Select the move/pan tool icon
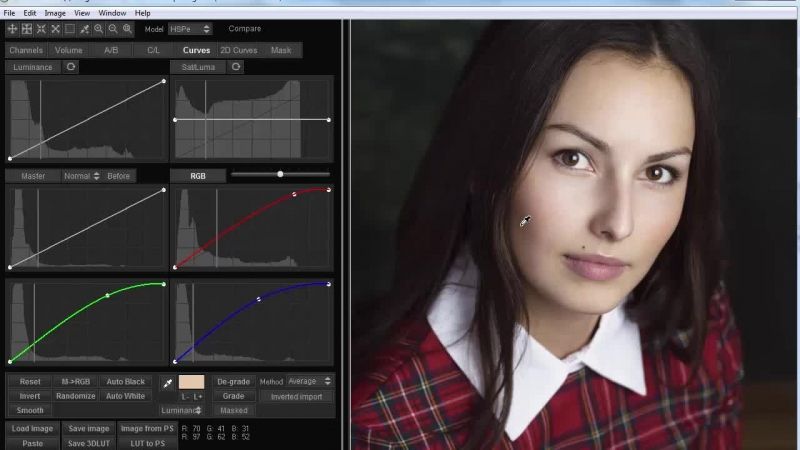 12,29
